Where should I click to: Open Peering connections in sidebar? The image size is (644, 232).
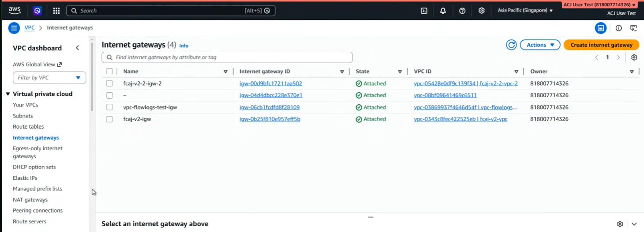point(38,211)
